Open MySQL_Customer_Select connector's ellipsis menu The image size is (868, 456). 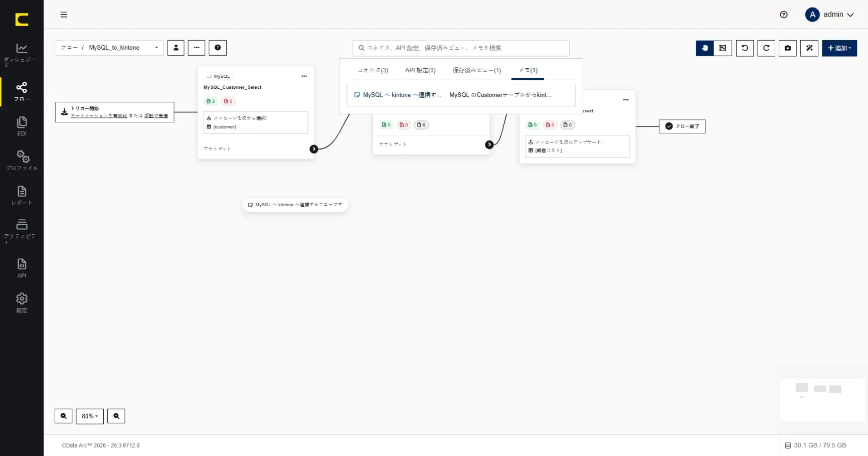pyautogui.click(x=304, y=76)
